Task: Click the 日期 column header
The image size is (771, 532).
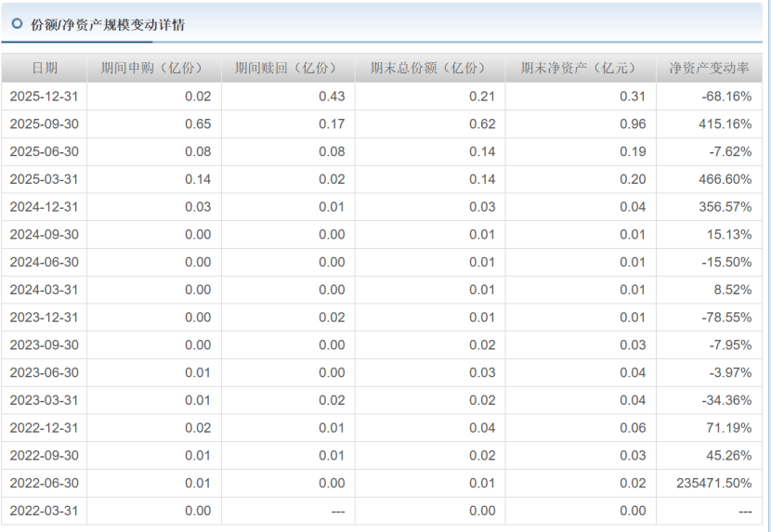Action: tap(45, 68)
